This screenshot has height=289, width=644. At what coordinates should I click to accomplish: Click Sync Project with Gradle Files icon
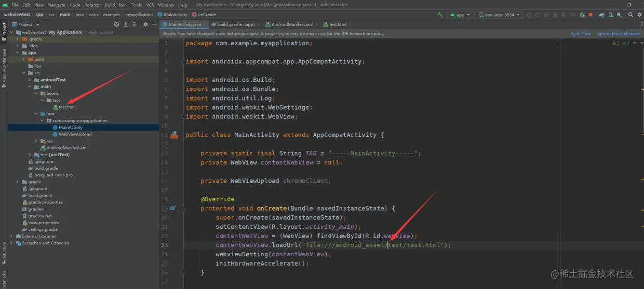(602, 15)
